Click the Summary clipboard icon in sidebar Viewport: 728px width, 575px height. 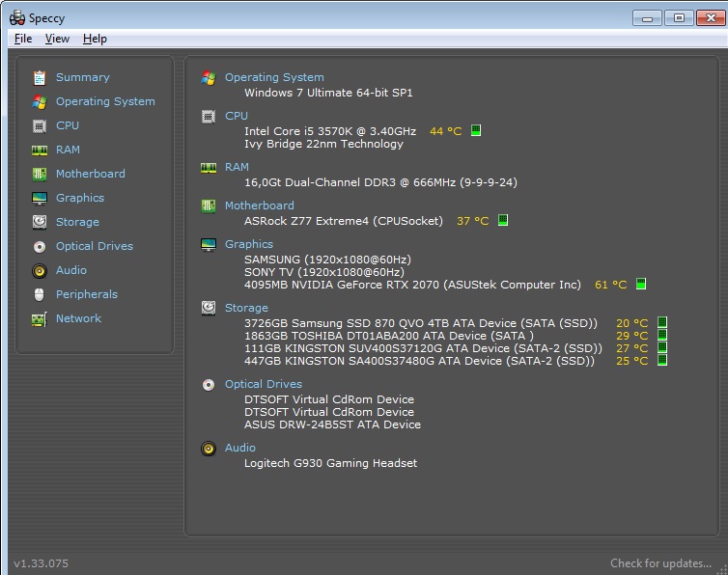40,77
